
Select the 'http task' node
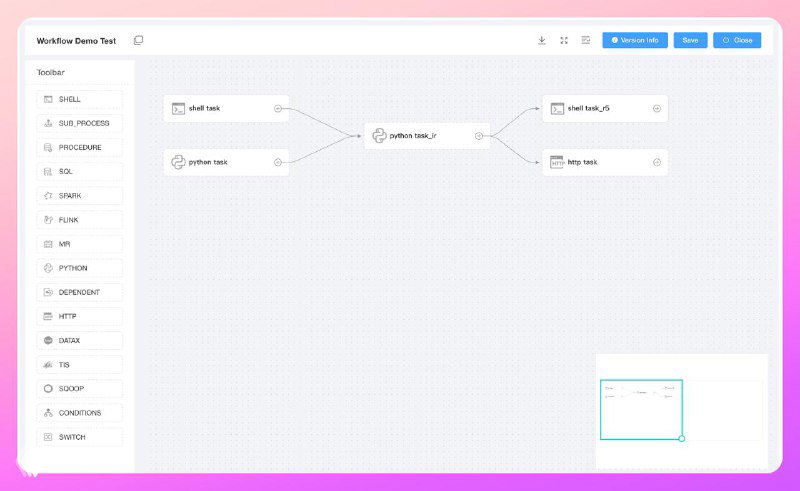pos(605,162)
